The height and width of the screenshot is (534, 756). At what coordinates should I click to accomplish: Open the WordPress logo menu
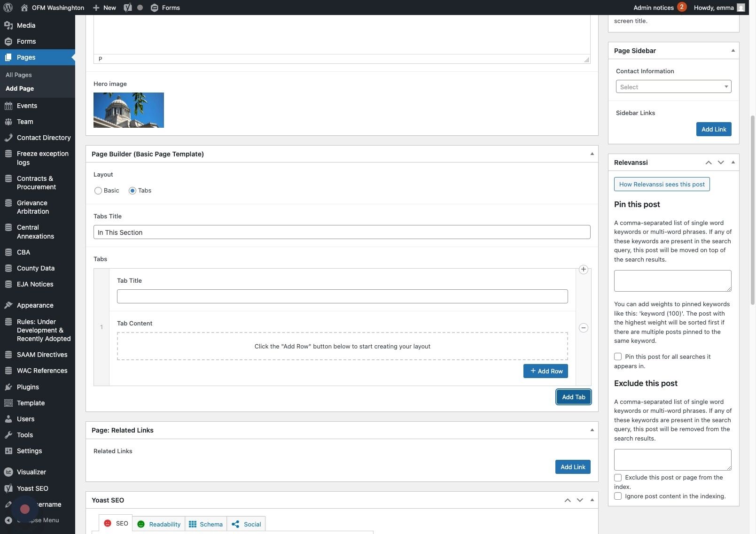(x=8, y=8)
